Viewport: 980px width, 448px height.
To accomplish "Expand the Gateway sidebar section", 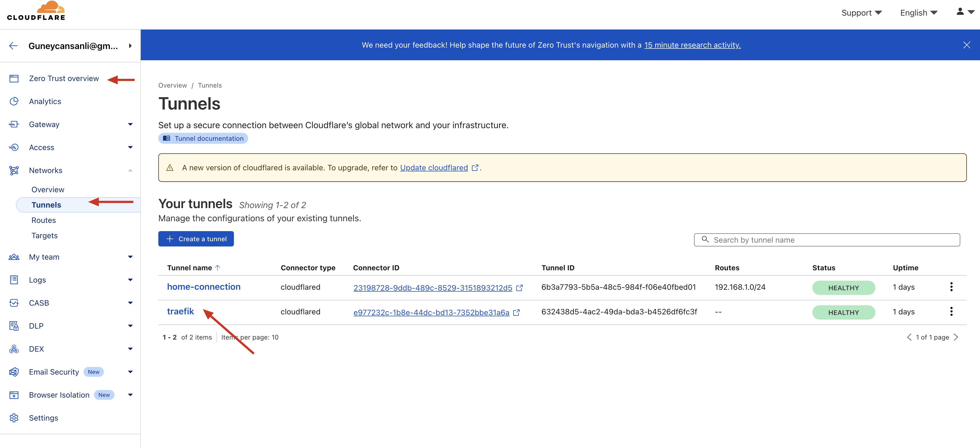I will pos(130,124).
